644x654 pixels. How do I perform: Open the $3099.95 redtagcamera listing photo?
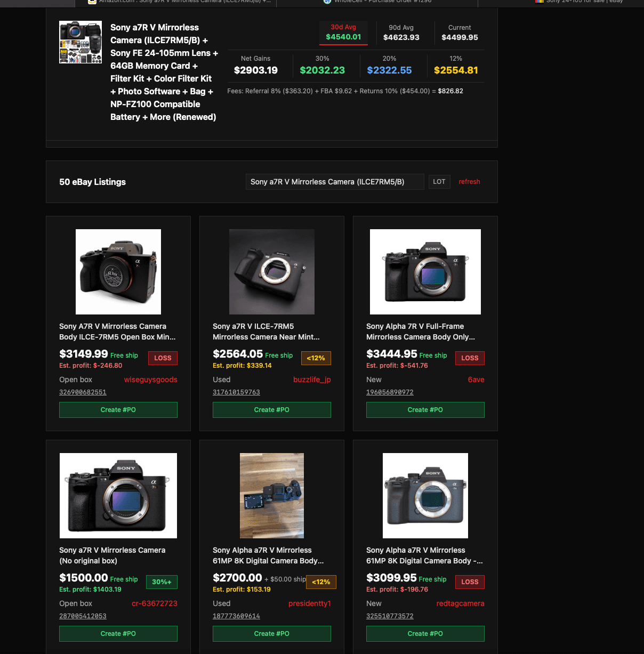tap(425, 496)
